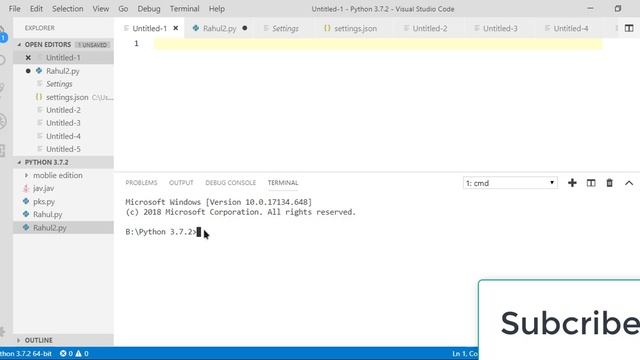Split the terminal panel

591,183
